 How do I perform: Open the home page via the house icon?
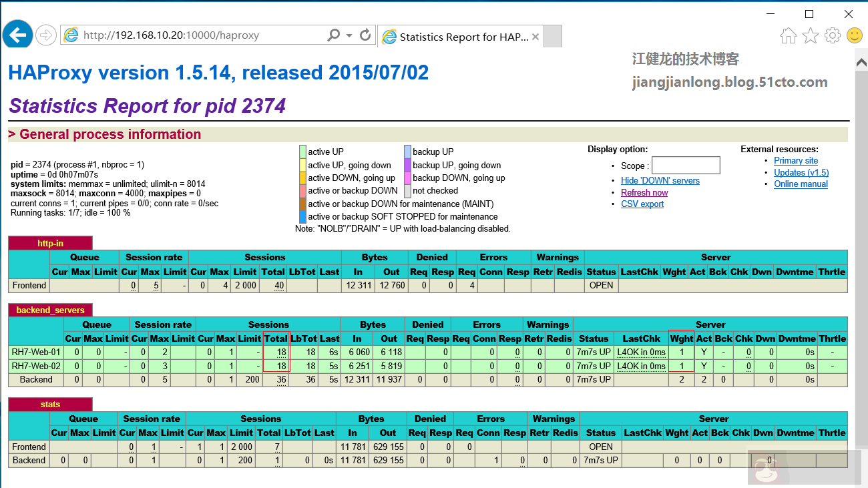788,36
